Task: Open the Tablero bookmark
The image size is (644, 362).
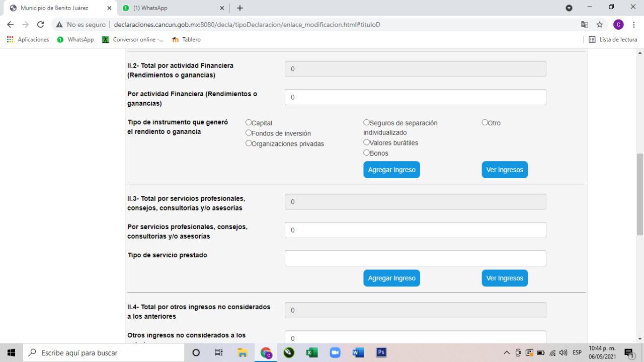Action: click(186, 40)
